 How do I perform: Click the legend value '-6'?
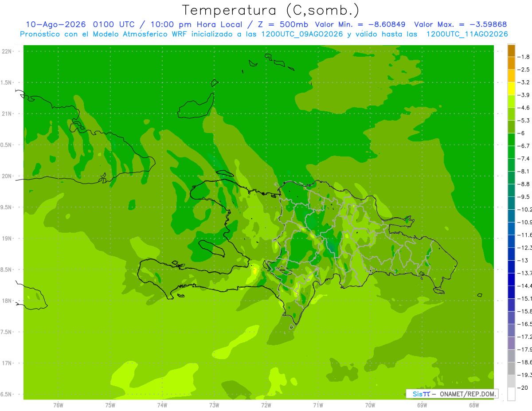[520, 133]
